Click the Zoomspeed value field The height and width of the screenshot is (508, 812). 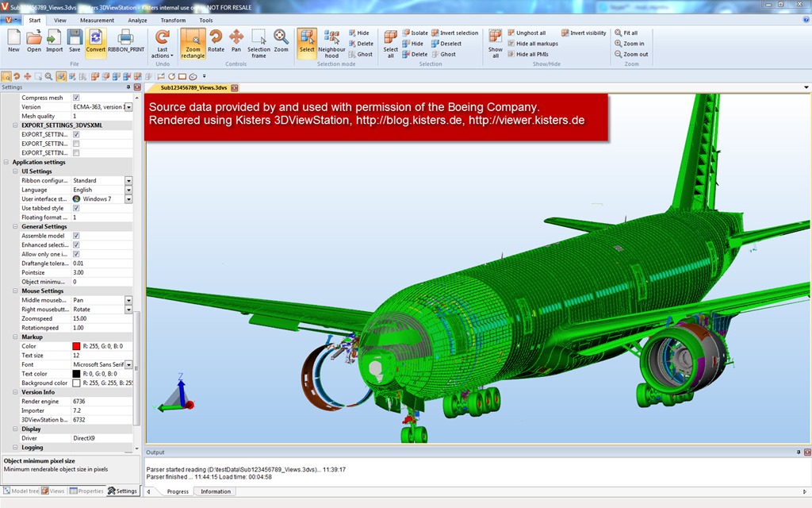101,319
